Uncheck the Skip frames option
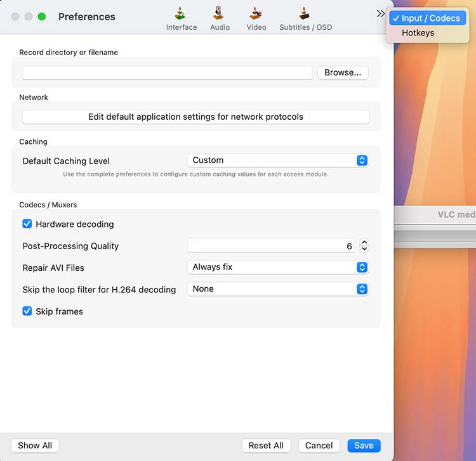This screenshot has width=476, height=461. point(27,311)
